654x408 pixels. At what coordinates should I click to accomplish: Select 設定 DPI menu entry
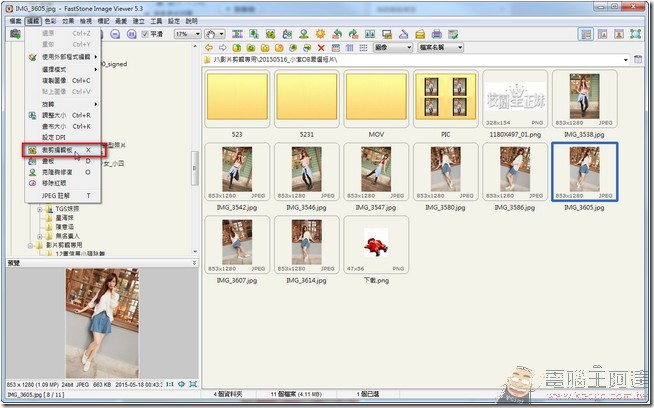pyautogui.click(x=63, y=137)
